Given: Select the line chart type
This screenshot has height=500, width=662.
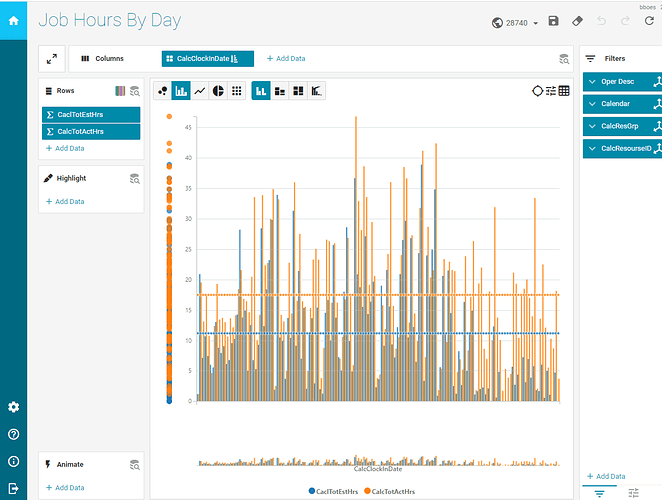Looking at the screenshot, I should coord(200,91).
